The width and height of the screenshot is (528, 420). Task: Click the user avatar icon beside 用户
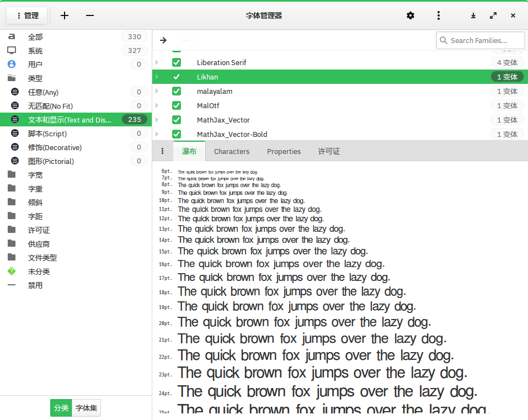point(12,64)
